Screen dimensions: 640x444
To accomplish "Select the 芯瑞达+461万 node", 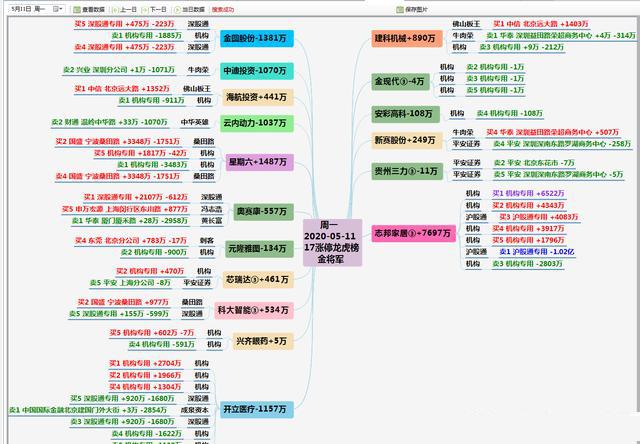I will [258, 280].
